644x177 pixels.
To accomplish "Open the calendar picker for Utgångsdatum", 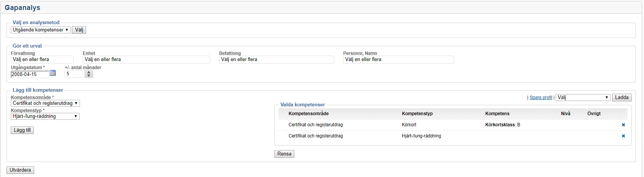I will tap(53, 73).
